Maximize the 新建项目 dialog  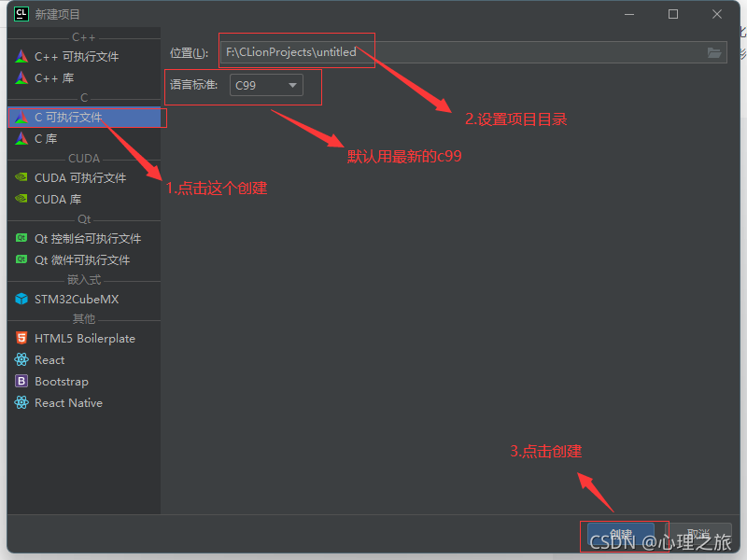(x=673, y=14)
